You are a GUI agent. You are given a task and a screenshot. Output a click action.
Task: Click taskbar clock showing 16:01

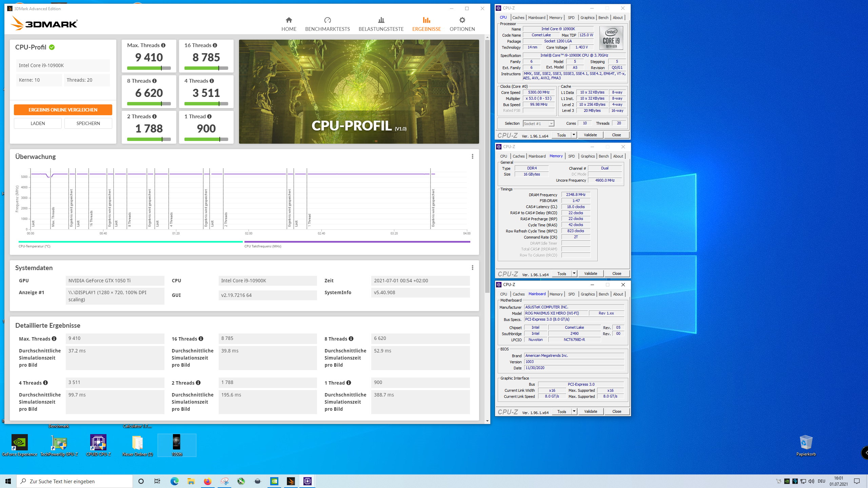(x=839, y=481)
